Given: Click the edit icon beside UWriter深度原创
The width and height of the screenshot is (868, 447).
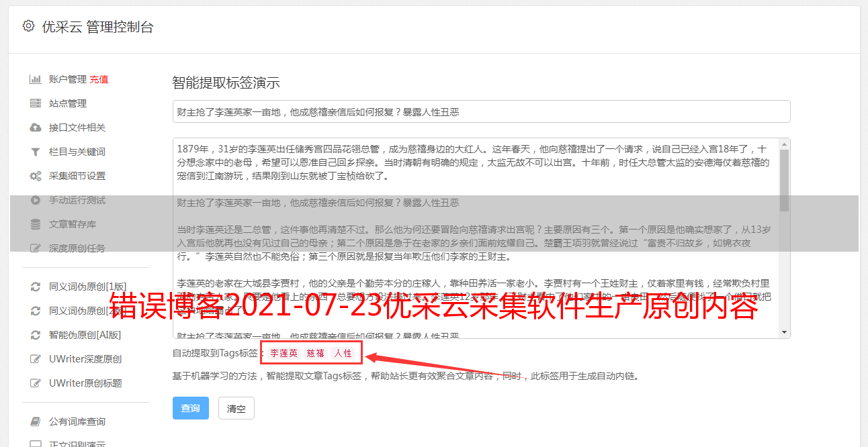Looking at the screenshot, I should 36,359.
